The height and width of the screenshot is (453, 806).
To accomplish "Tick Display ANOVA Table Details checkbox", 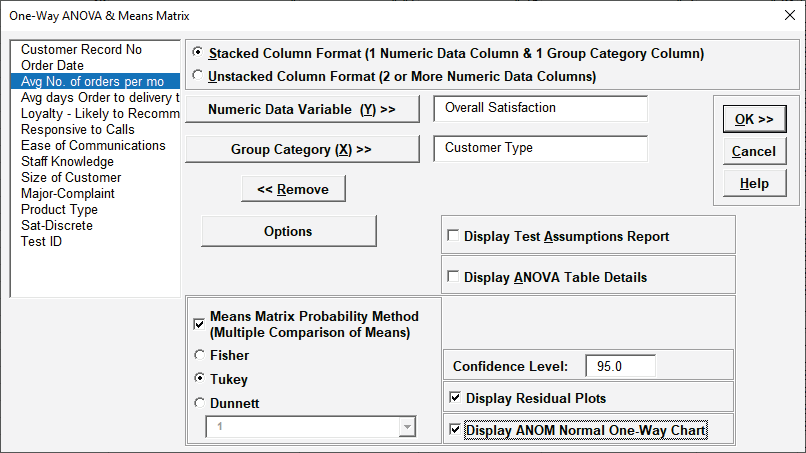I will 454,277.
